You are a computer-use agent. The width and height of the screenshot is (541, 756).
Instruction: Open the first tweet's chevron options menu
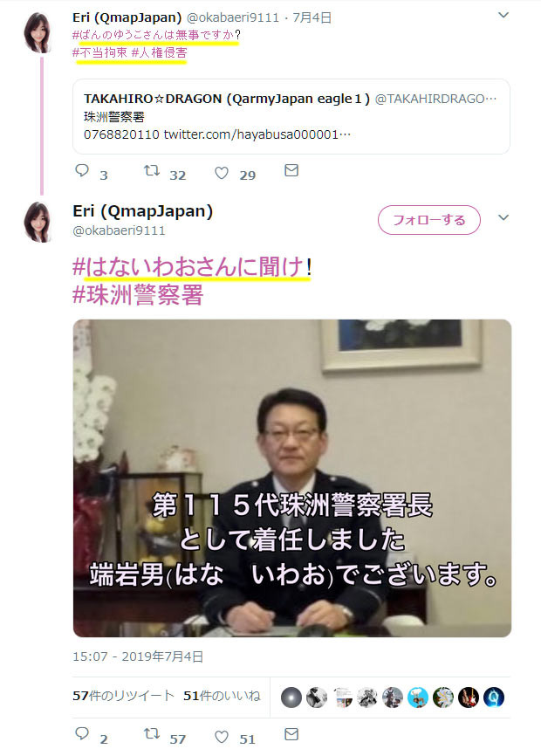point(503,15)
